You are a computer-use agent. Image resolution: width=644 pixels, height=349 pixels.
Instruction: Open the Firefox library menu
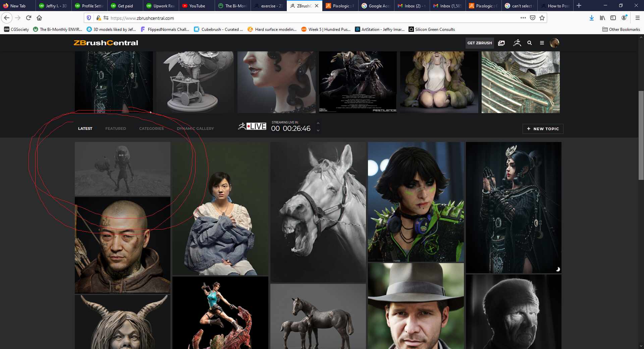point(602,18)
